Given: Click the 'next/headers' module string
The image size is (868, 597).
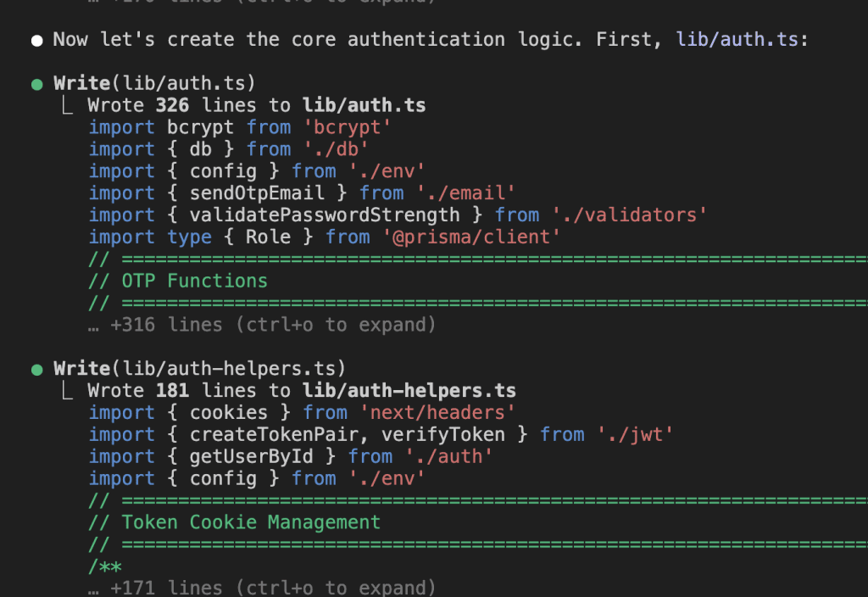Looking at the screenshot, I should pyautogui.click(x=437, y=413).
